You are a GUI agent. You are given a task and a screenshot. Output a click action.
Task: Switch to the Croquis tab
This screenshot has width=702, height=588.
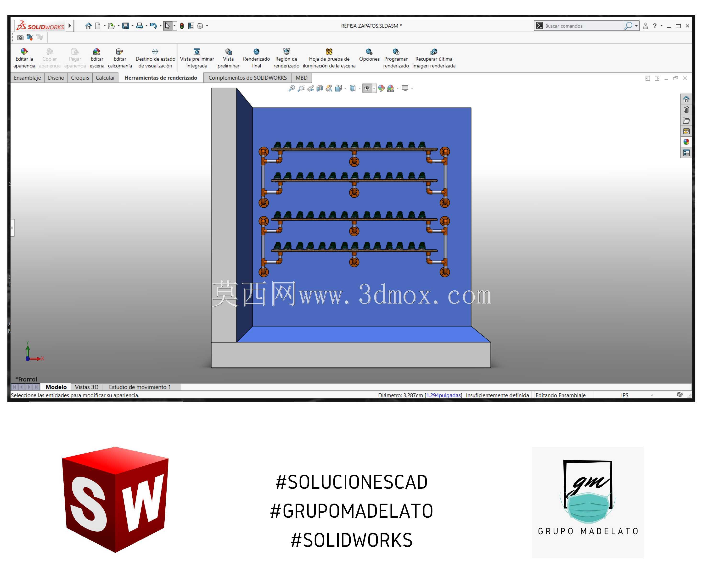click(80, 78)
